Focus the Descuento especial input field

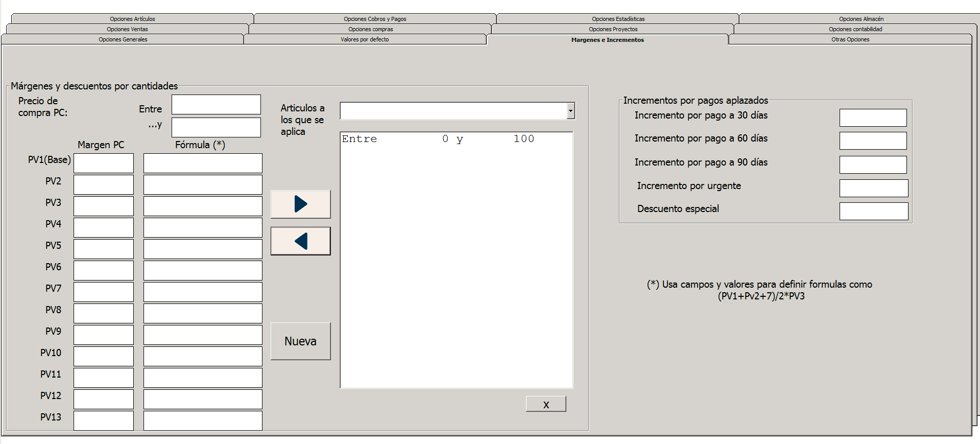coord(873,211)
